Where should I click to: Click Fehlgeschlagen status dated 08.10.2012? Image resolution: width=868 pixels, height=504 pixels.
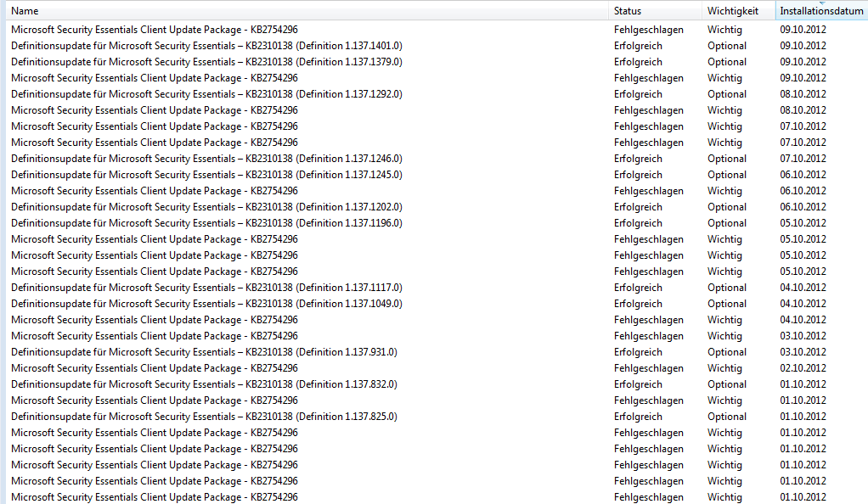click(648, 110)
